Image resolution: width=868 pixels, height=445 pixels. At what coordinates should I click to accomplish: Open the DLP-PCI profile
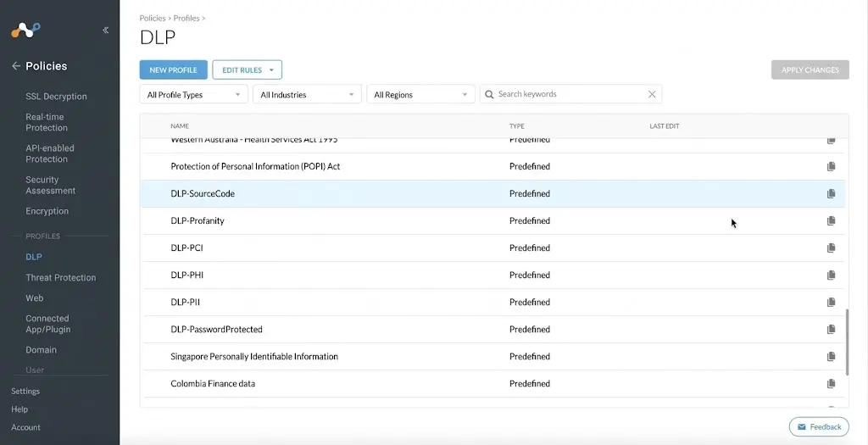coord(186,248)
